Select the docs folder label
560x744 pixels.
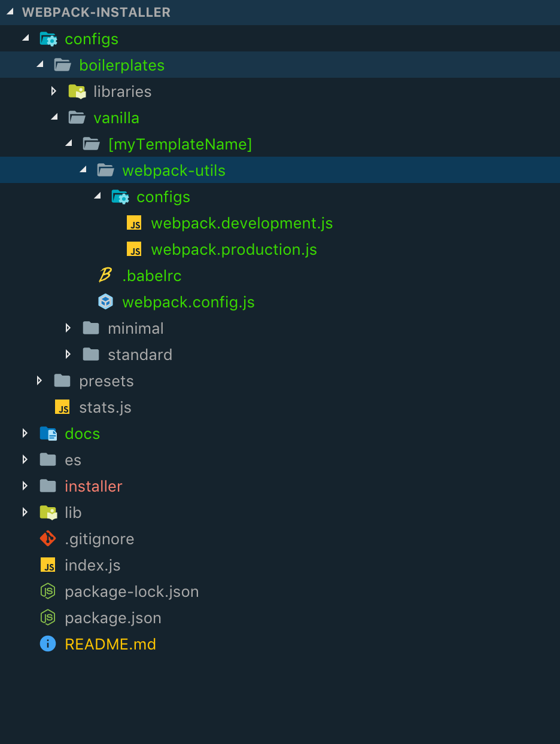(x=83, y=434)
